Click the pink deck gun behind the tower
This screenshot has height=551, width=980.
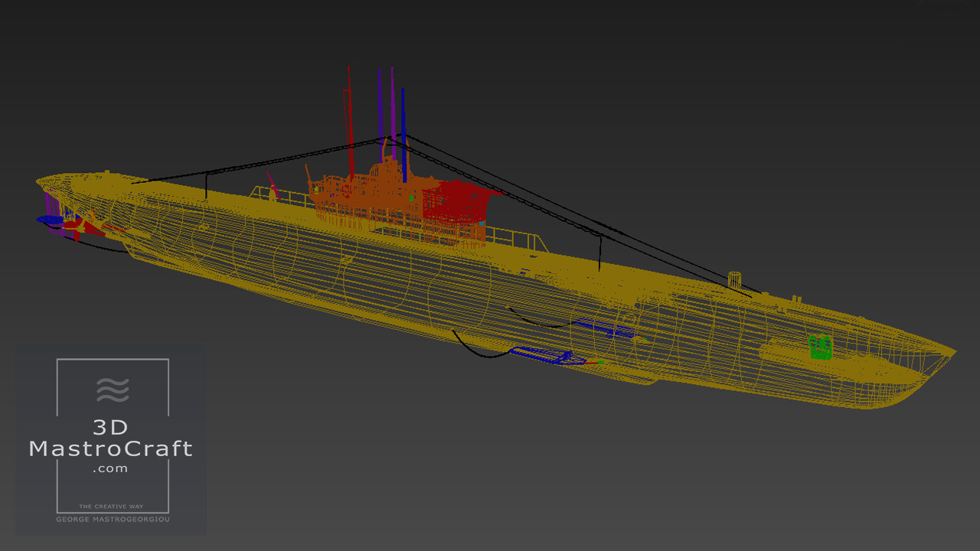click(273, 185)
